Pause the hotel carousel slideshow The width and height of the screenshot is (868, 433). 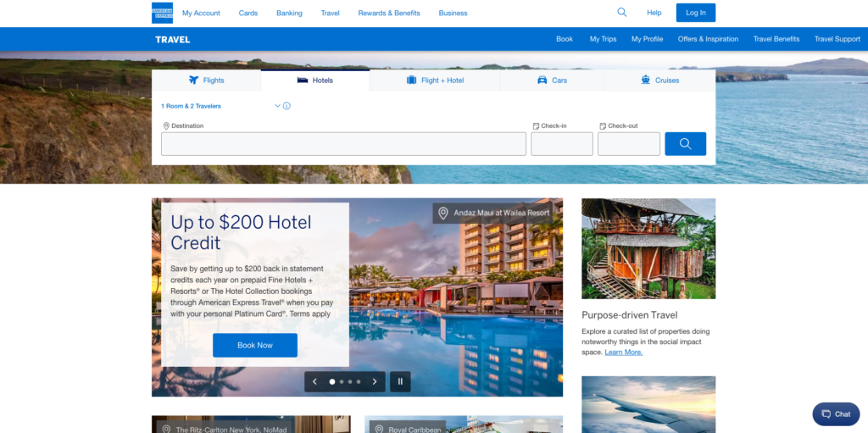click(400, 381)
